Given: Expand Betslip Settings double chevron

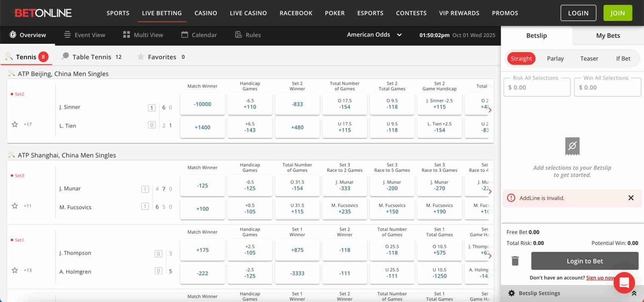Looking at the screenshot, I should point(634,293).
